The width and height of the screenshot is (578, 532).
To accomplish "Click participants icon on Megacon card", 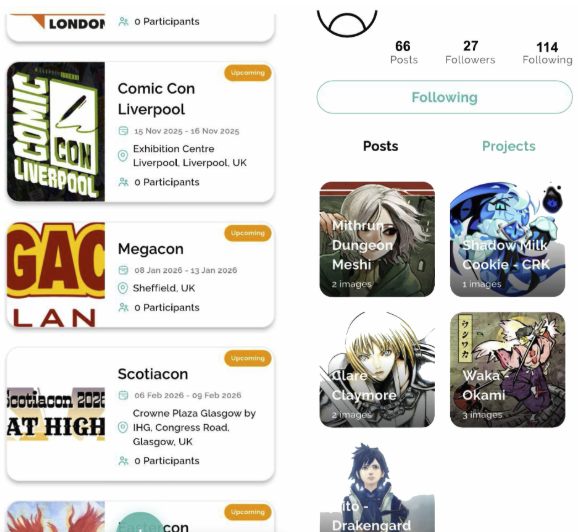I will (x=123, y=307).
